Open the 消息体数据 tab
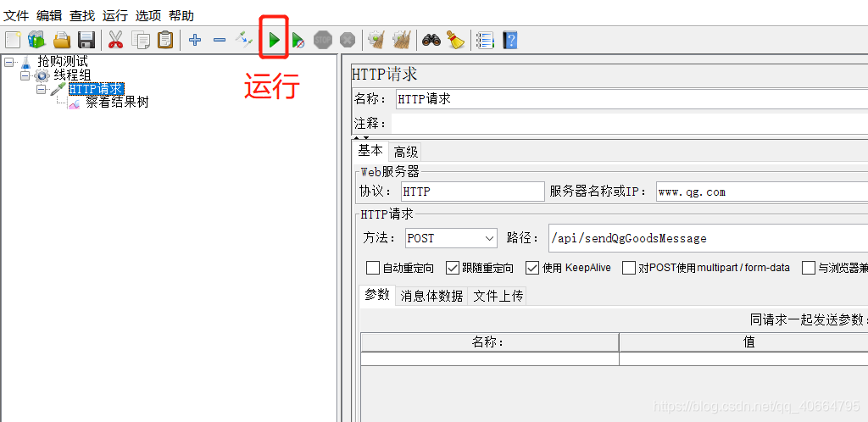The image size is (868, 422). point(431,296)
